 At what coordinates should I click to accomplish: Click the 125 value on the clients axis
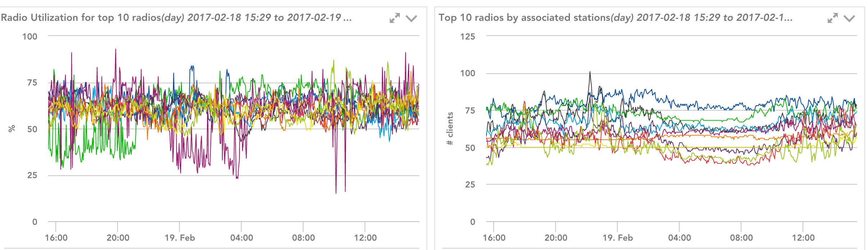pyautogui.click(x=467, y=37)
